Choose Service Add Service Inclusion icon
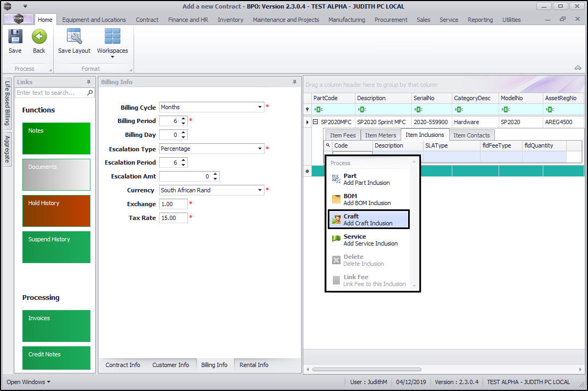Screen dimensions: 588x391 (x=336, y=240)
